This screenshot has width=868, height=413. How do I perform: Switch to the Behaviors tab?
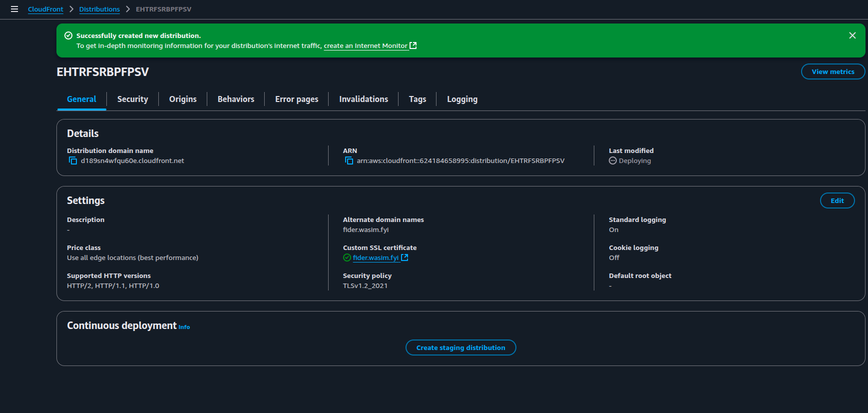236,99
